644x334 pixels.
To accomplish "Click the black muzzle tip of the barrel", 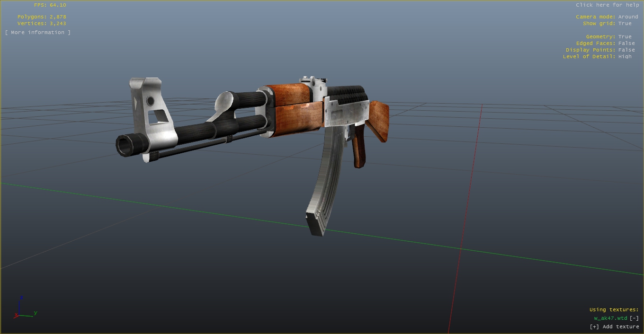I will tap(126, 145).
